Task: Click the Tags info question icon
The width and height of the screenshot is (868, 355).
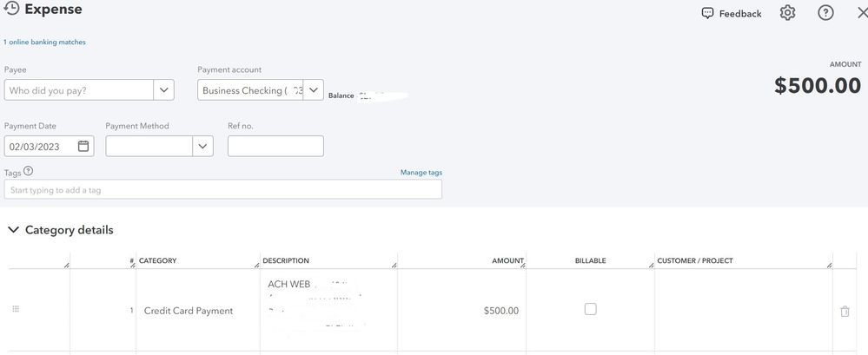Action: pos(29,172)
